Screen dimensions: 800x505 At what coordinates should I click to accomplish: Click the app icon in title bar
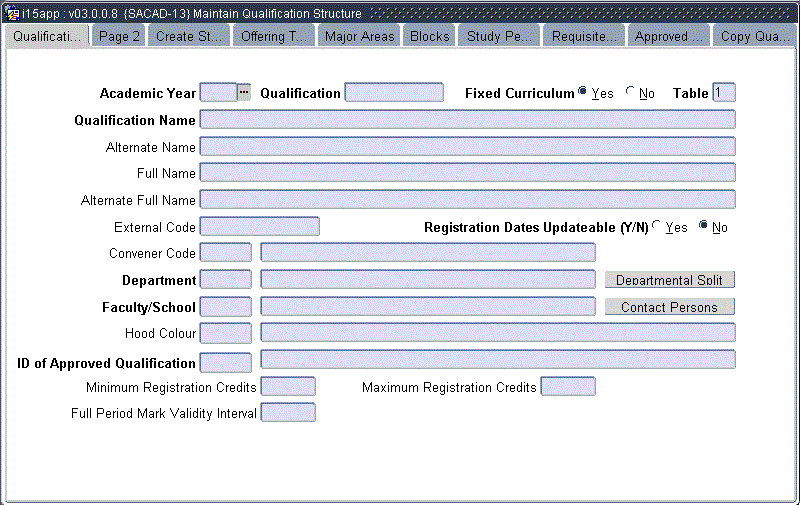pyautogui.click(x=12, y=14)
